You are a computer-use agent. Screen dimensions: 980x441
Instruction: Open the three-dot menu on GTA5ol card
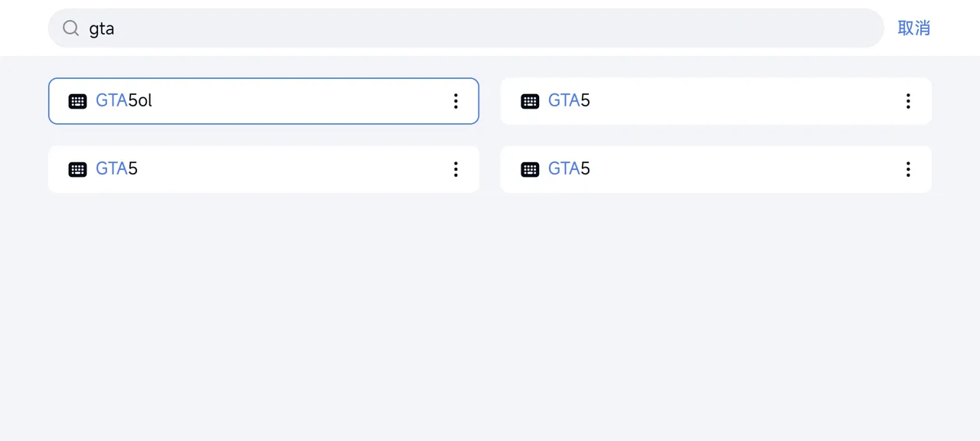click(x=456, y=101)
